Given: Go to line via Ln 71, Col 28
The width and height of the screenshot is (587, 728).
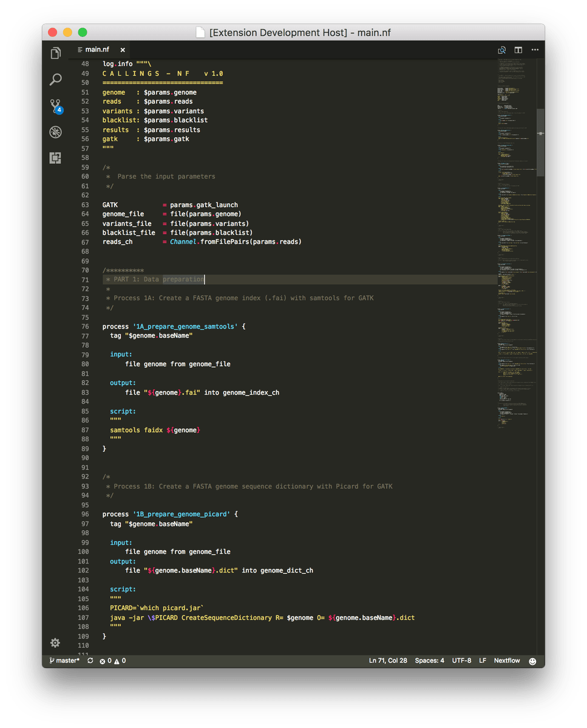Looking at the screenshot, I should pos(388,661).
